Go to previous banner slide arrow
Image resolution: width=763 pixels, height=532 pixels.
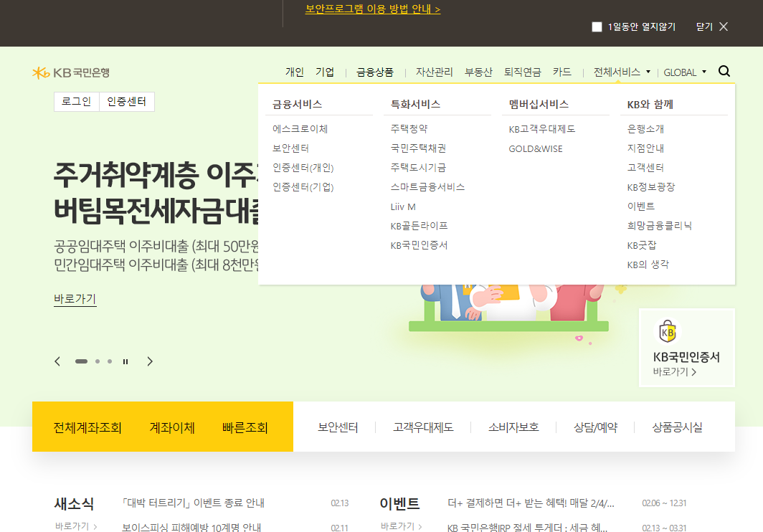pyautogui.click(x=57, y=361)
